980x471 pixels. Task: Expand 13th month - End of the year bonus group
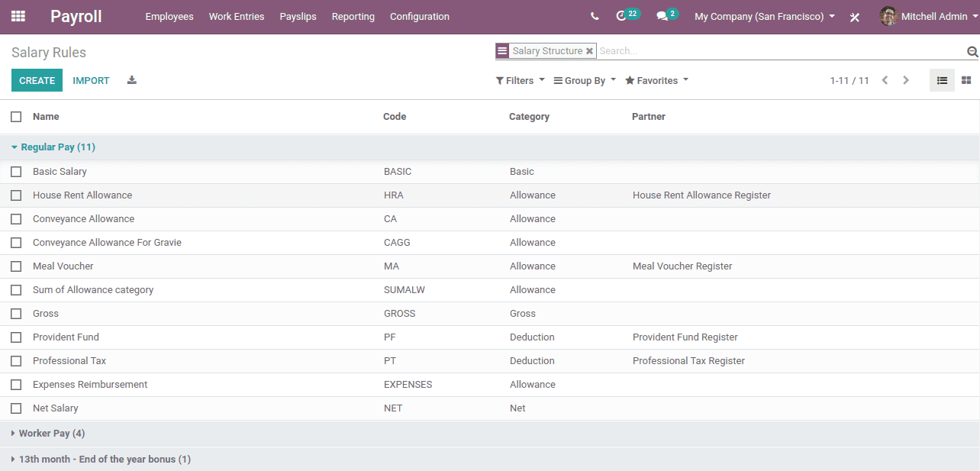(101, 460)
